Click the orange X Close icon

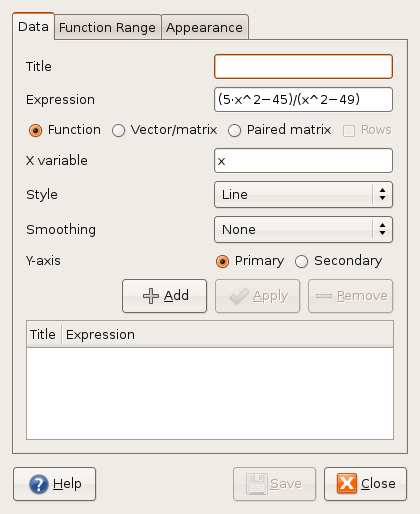tap(347, 483)
